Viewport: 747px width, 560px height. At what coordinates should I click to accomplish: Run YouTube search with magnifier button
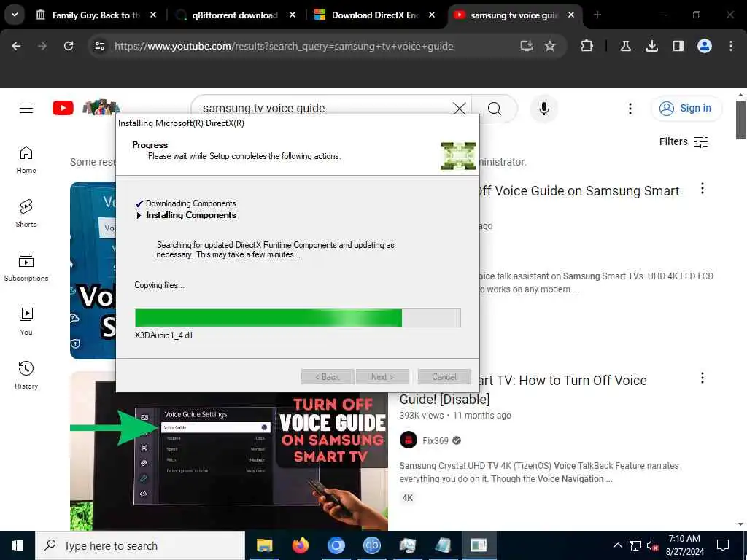point(495,109)
